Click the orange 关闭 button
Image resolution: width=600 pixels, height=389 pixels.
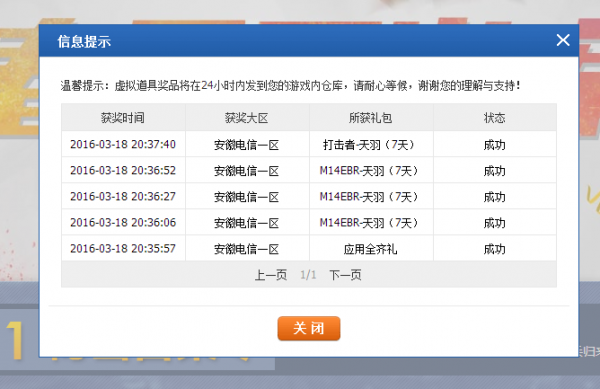coord(309,328)
